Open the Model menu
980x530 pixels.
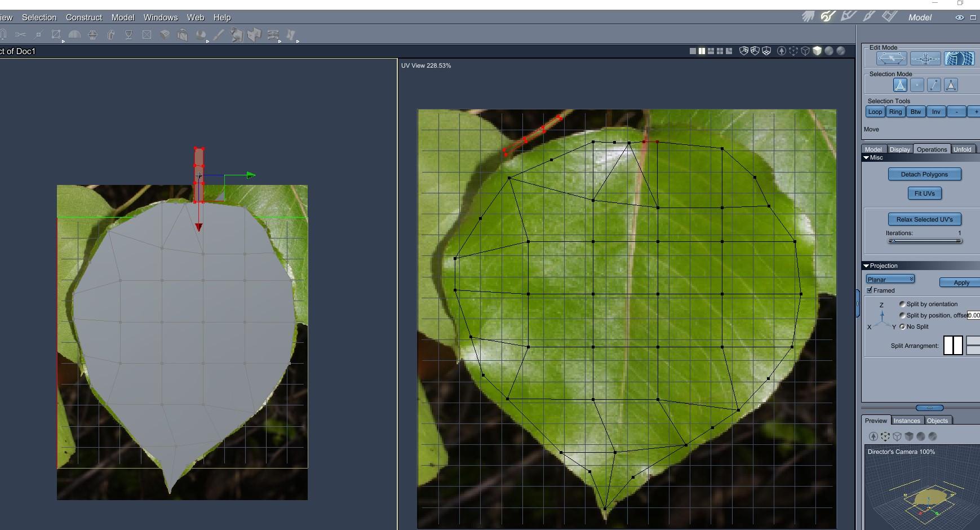pos(123,17)
